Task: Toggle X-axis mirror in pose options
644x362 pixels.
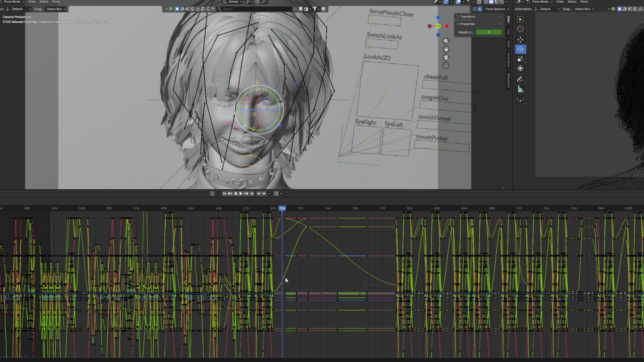Action: point(480,9)
